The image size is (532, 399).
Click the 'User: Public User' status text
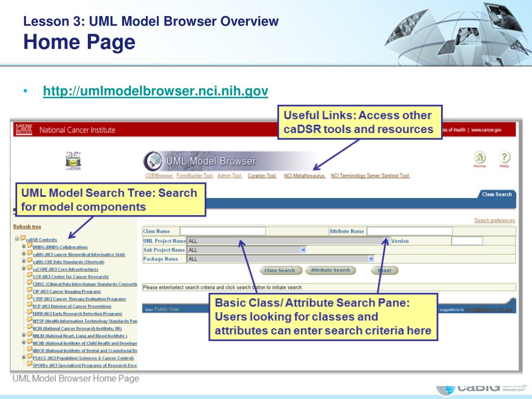pos(162,309)
